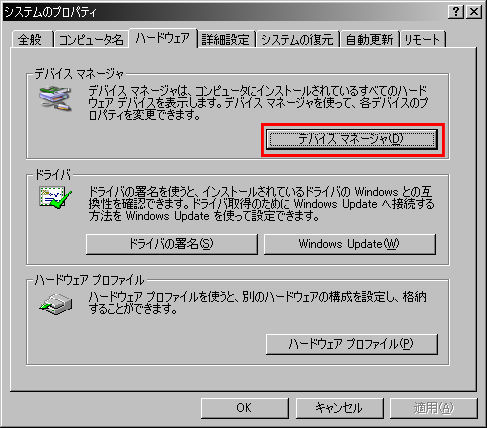
Task: Click the question mark help button
Action: 456,12
